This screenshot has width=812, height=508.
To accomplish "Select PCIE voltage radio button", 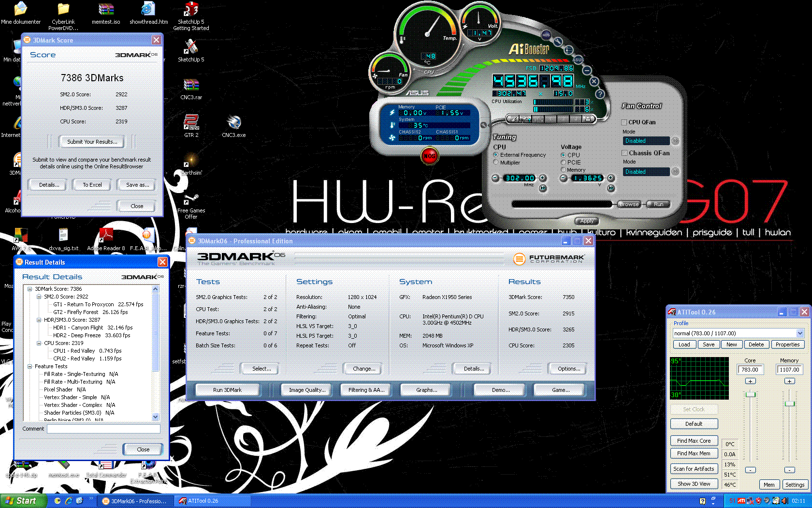I will [563, 163].
